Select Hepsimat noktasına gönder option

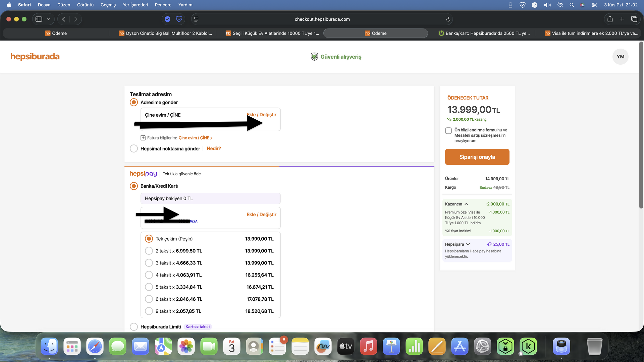tap(134, 148)
